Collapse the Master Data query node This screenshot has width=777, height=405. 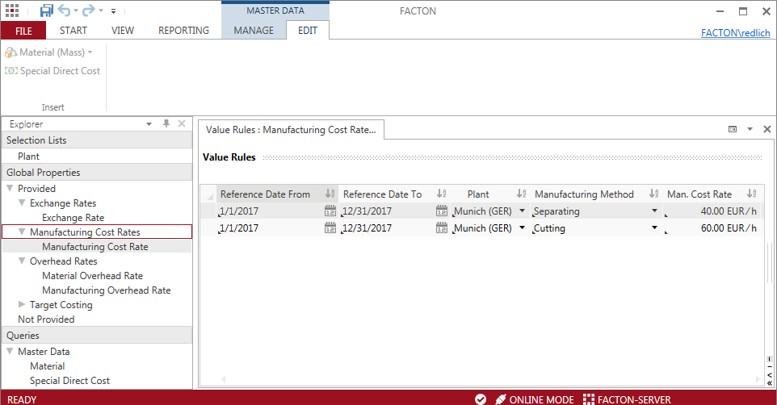pyautogui.click(x=9, y=351)
